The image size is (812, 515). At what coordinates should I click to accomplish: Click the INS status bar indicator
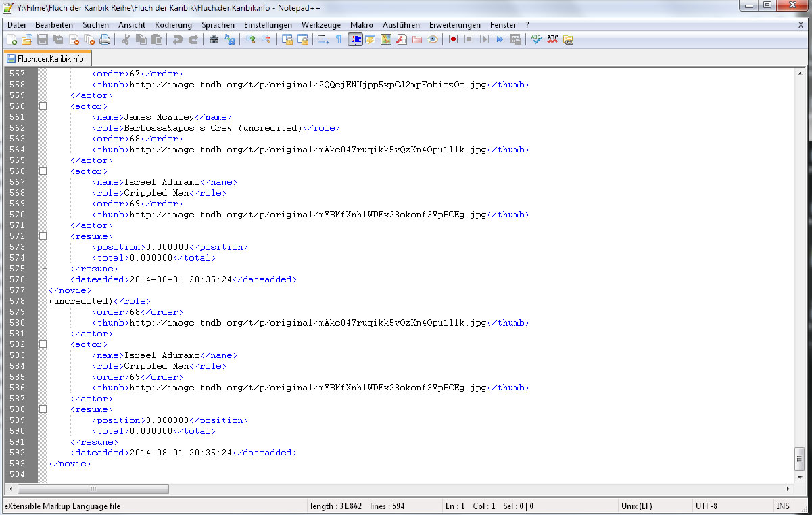click(x=783, y=506)
